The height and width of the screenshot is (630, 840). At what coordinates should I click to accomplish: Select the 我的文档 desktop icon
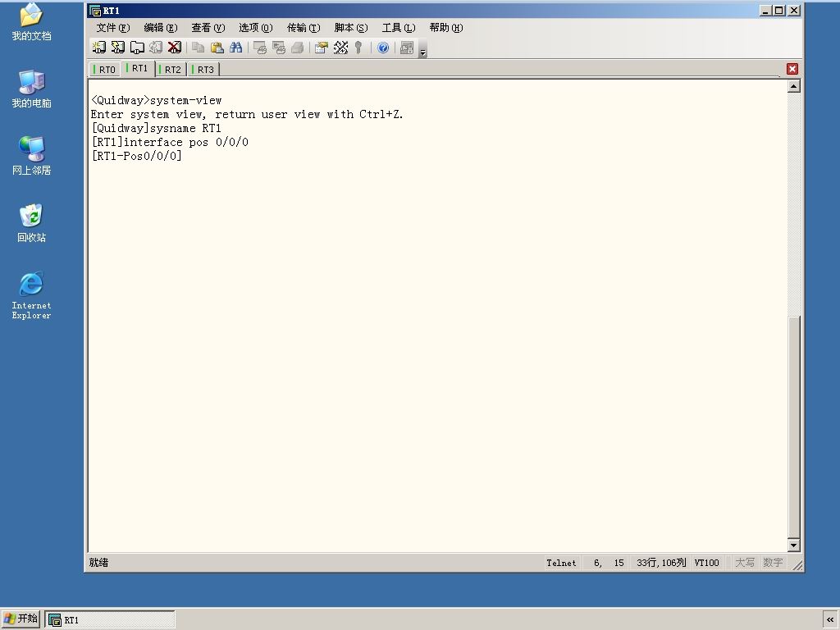(x=32, y=22)
